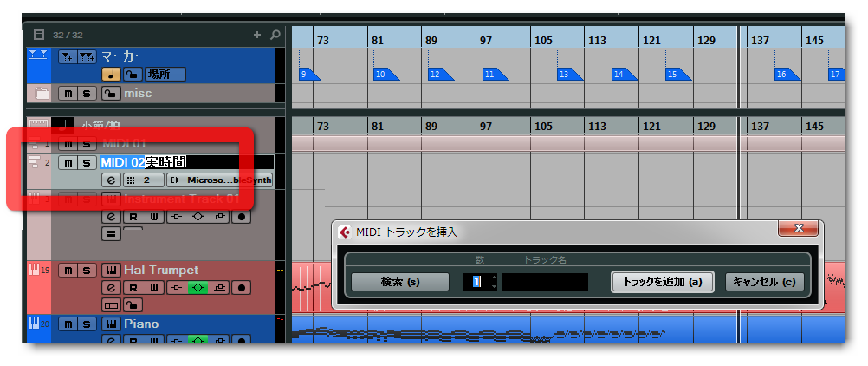Image resolution: width=868 pixels, height=366 pixels.
Task: Enable read automation (R) on Hal Trumpet
Action: pos(133,288)
